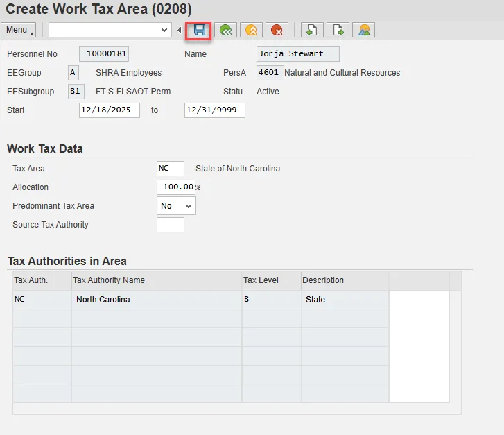
Task: Go to the next record icon
Action: 338,30
